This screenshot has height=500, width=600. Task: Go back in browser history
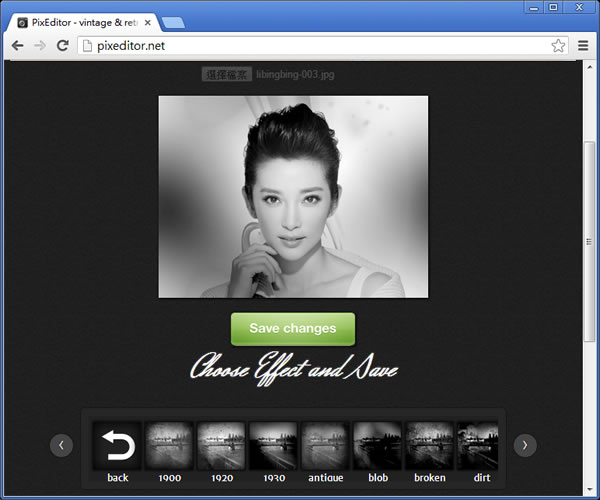click(17, 45)
